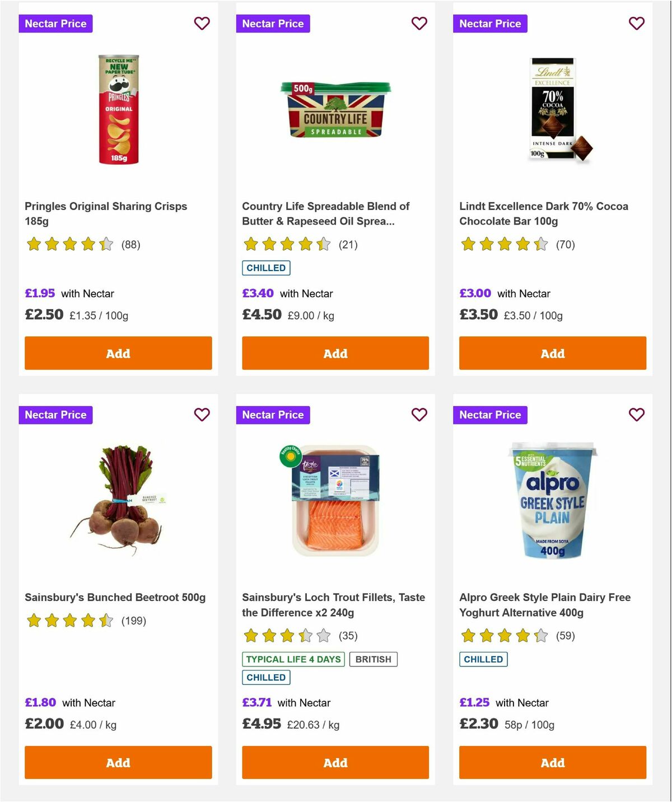Favourite the Loch Trout Fillets product
672x802 pixels.
point(419,415)
